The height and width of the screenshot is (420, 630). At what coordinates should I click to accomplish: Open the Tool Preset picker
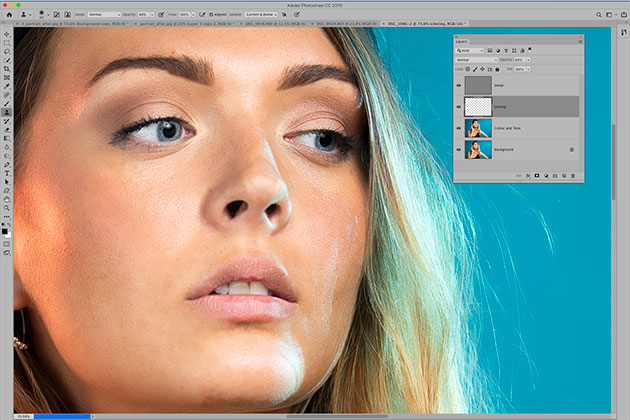click(x=25, y=14)
